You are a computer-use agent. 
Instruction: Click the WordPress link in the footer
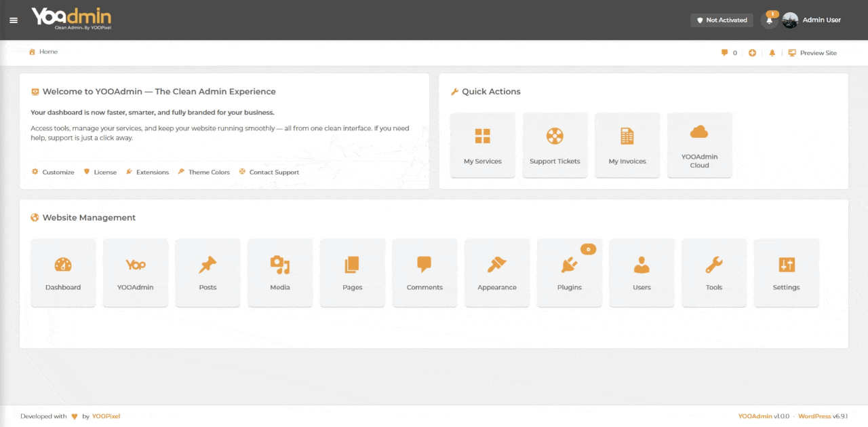(814, 416)
